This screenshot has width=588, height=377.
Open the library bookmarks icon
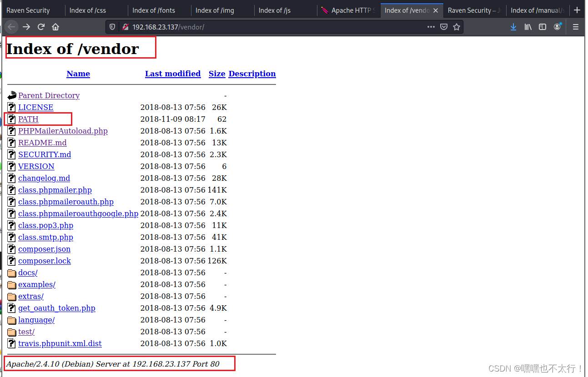(x=528, y=27)
